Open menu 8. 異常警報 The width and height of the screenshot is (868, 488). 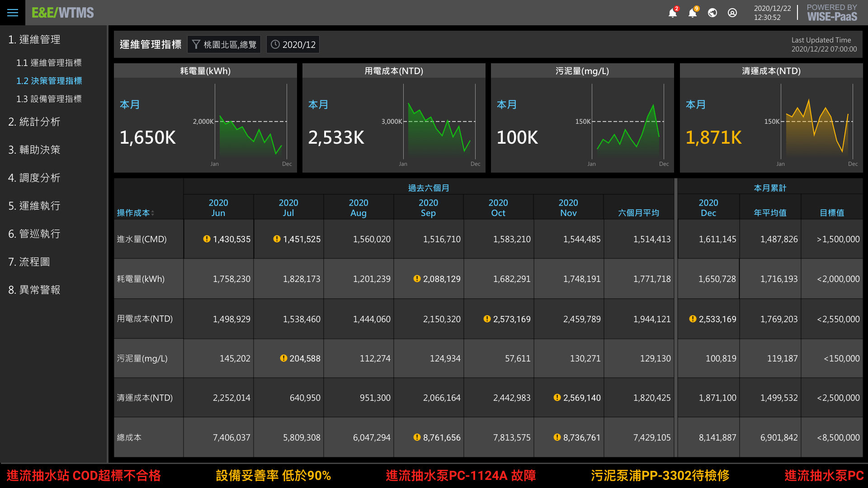(34, 290)
